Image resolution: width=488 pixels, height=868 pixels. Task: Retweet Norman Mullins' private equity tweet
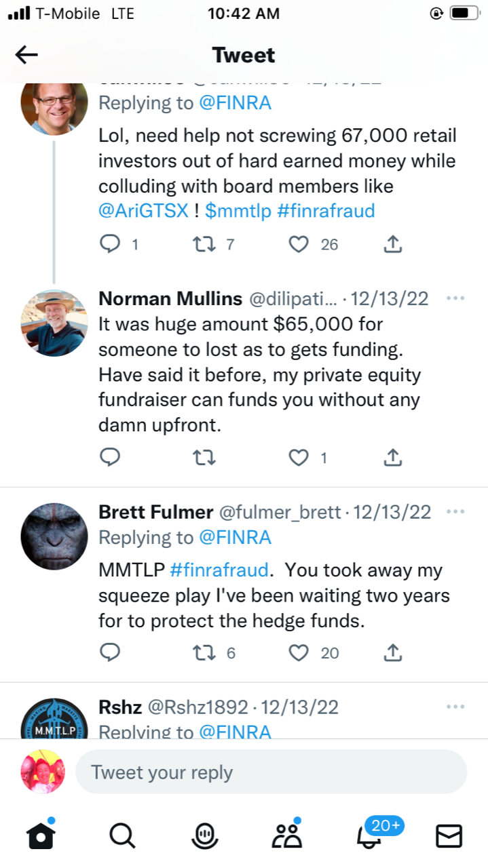coord(204,458)
